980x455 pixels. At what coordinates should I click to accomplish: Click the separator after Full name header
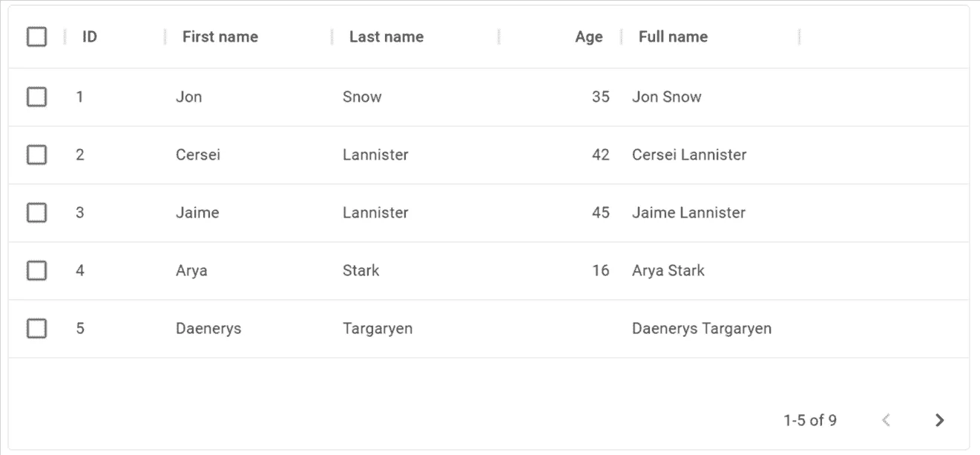click(799, 36)
